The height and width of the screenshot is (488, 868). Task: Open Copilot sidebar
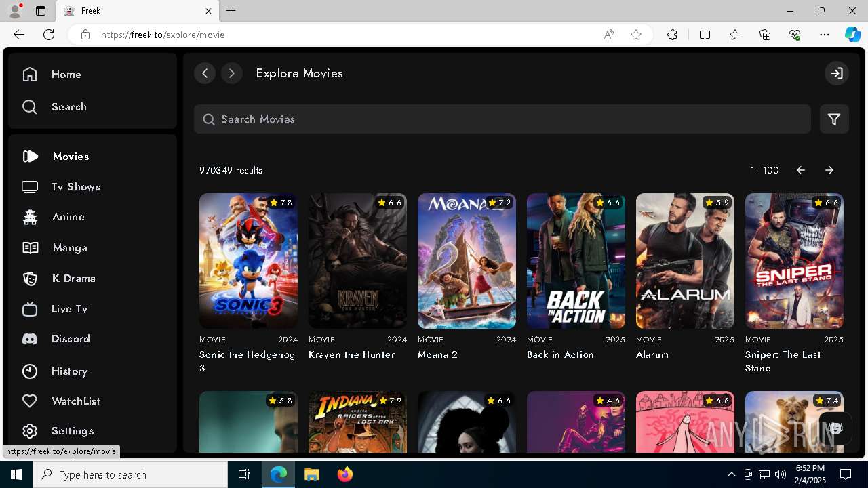click(852, 35)
